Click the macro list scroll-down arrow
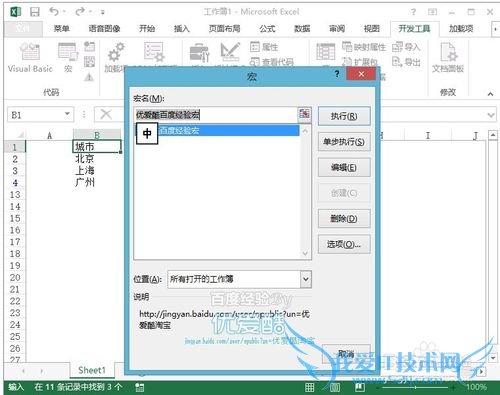500x395 pixels. 305,254
